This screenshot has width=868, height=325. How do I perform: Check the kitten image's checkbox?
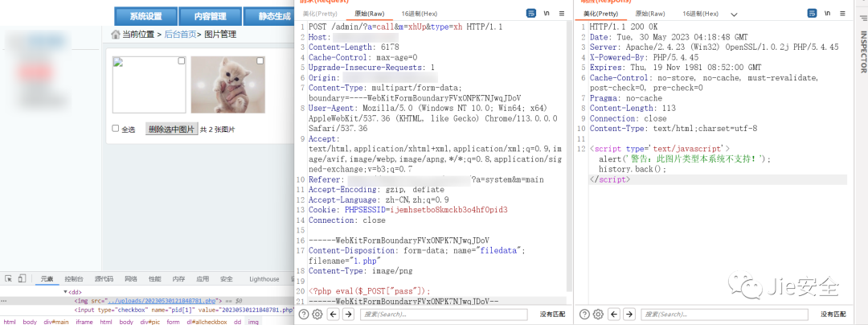(260, 61)
